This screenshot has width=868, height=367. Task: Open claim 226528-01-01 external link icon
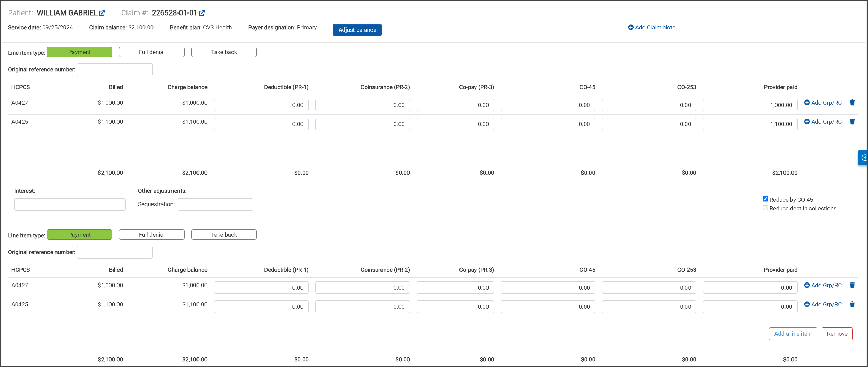(x=202, y=13)
